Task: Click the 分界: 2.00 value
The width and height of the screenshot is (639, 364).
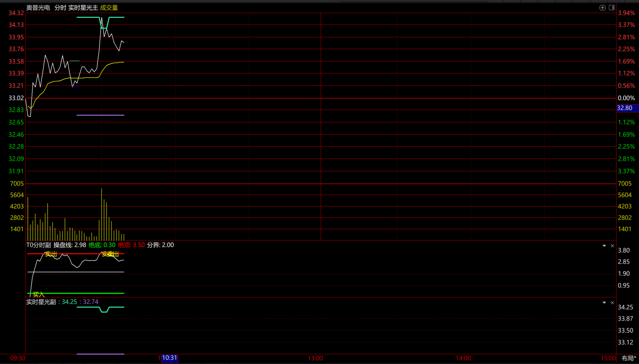Action: (160, 245)
